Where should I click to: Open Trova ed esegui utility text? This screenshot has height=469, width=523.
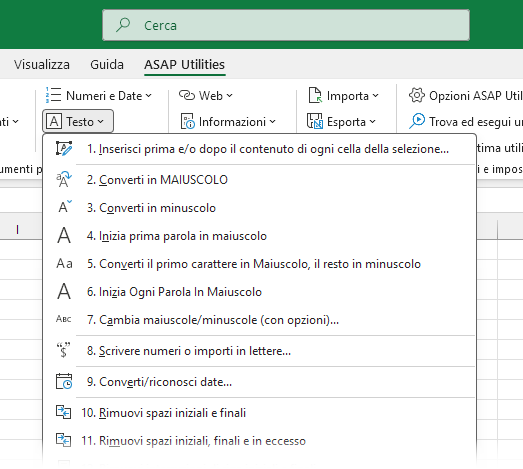point(476,122)
